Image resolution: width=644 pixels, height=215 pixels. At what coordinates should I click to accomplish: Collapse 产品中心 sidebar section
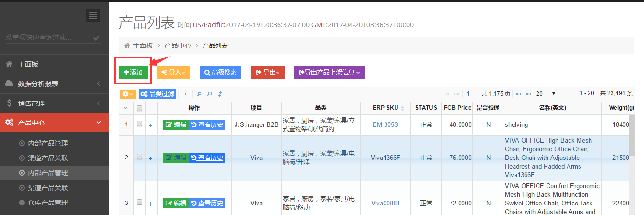click(54, 123)
